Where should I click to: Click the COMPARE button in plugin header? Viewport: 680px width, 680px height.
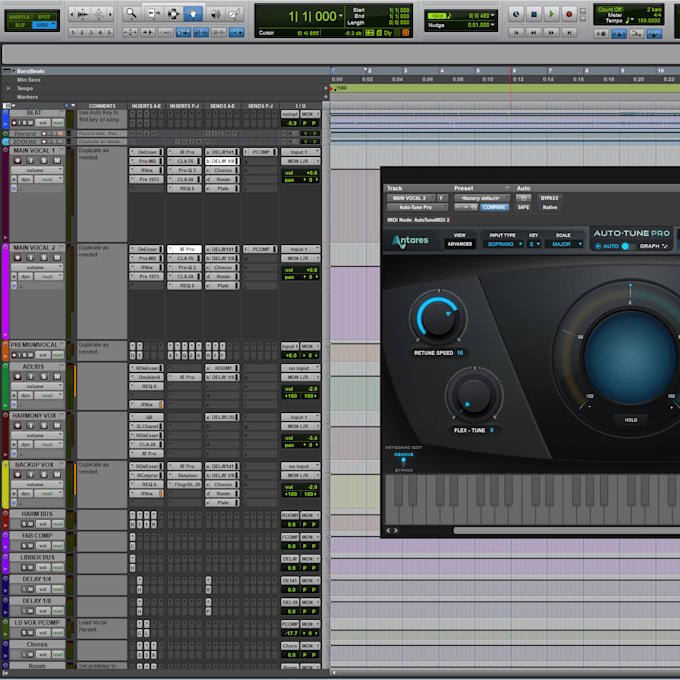[494, 207]
